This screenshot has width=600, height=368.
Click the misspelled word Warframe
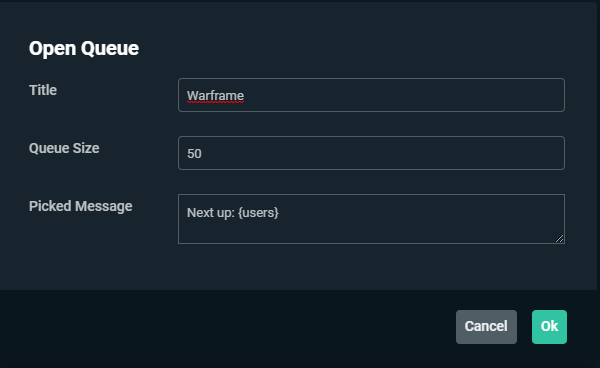coord(215,96)
